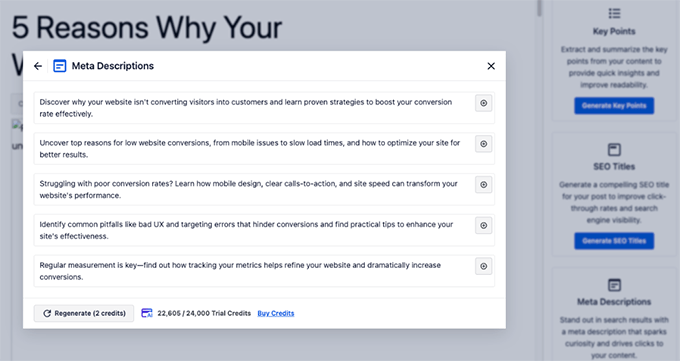This screenshot has width=680, height=361.
Task: Click Regenerate (2 credits) button
Action: pos(84,313)
